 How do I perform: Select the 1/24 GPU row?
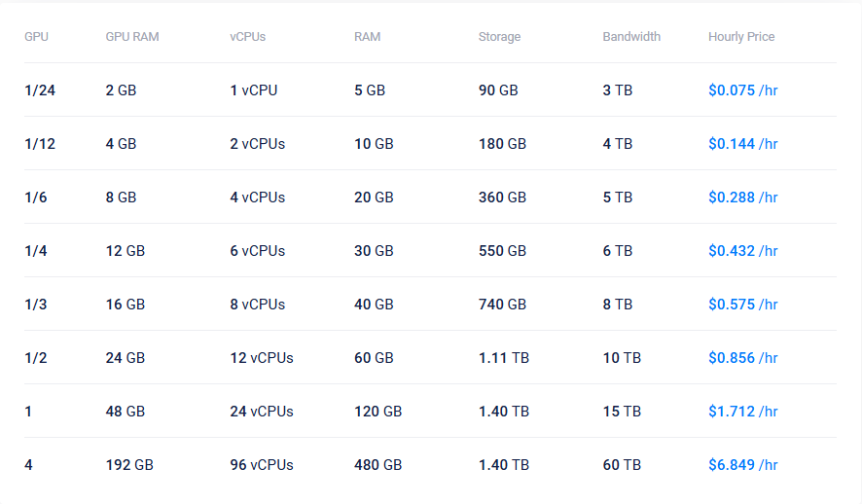point(430,90)
